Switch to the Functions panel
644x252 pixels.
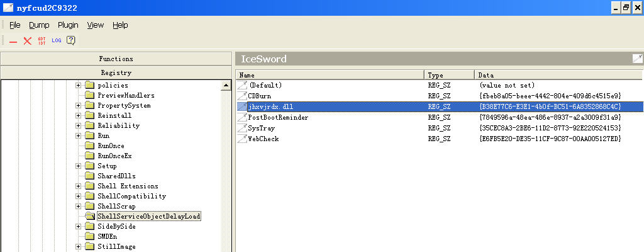click(116, 59)
